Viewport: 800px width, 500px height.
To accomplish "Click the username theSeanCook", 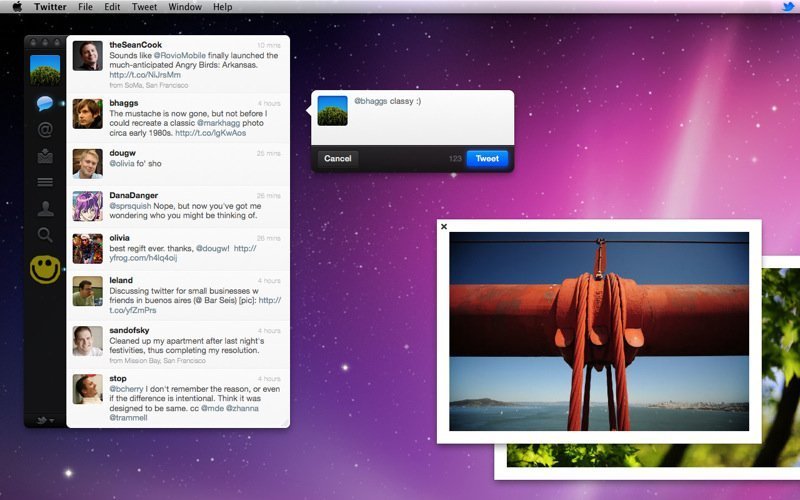I will pos(135,45).
